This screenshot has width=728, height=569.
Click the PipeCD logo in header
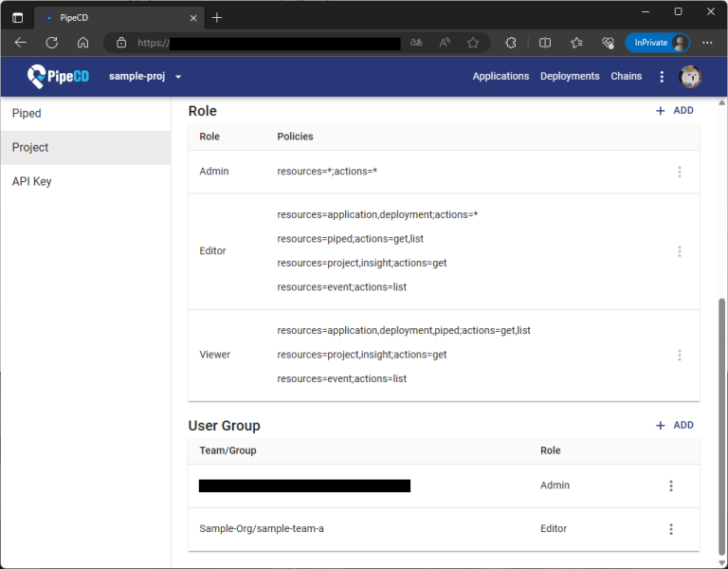59,76
